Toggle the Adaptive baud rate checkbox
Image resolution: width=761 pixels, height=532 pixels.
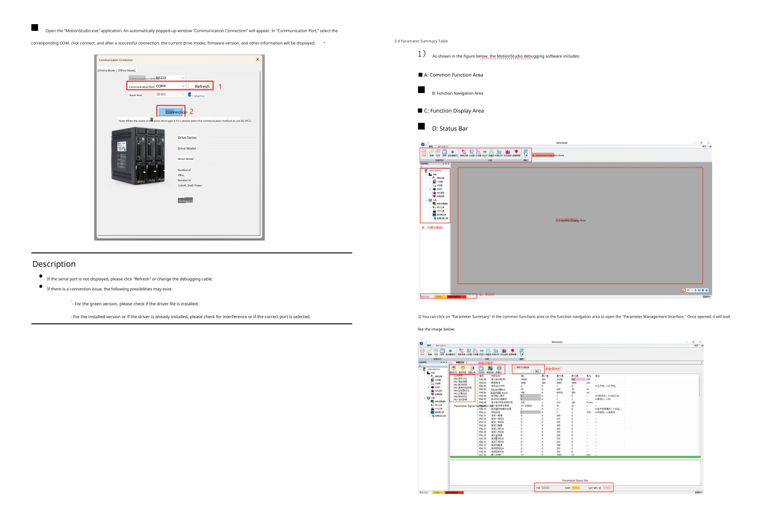click(190, 95)
